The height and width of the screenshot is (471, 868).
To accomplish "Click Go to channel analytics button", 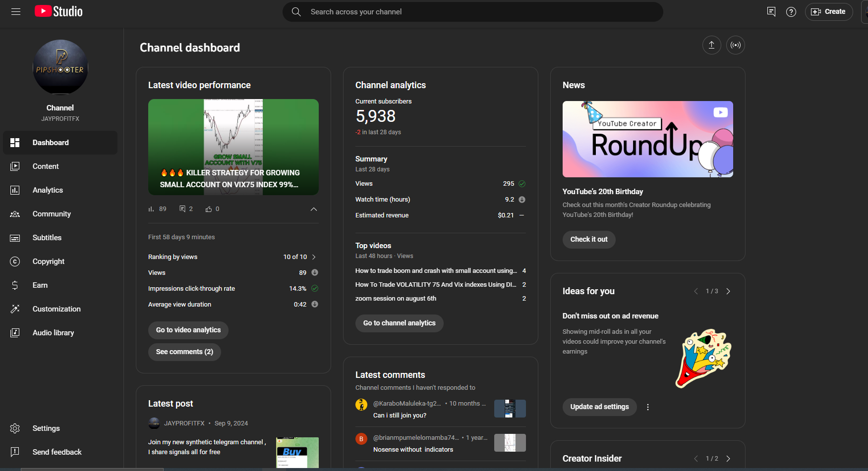I will click(x=400, y=323).
